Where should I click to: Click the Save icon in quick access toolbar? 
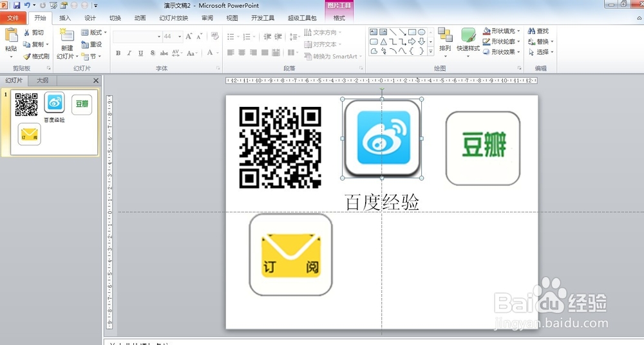(17, 5)
